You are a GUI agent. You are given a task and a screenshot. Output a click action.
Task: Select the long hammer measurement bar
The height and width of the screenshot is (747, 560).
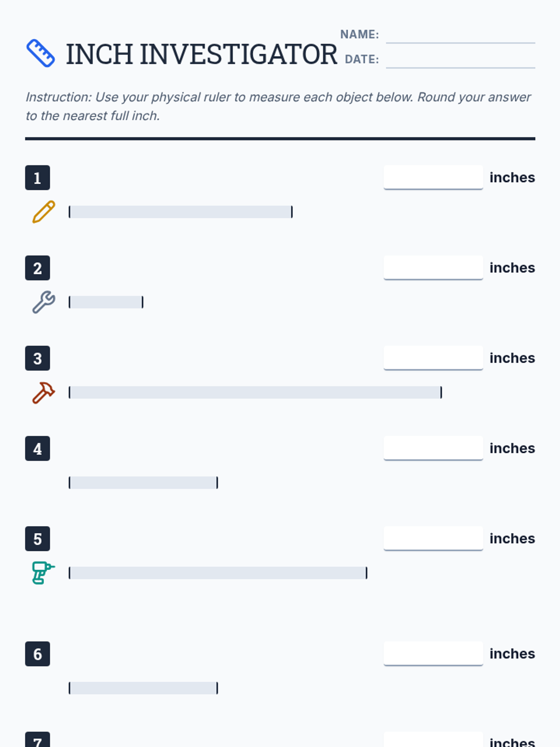[x=255, y=392]
